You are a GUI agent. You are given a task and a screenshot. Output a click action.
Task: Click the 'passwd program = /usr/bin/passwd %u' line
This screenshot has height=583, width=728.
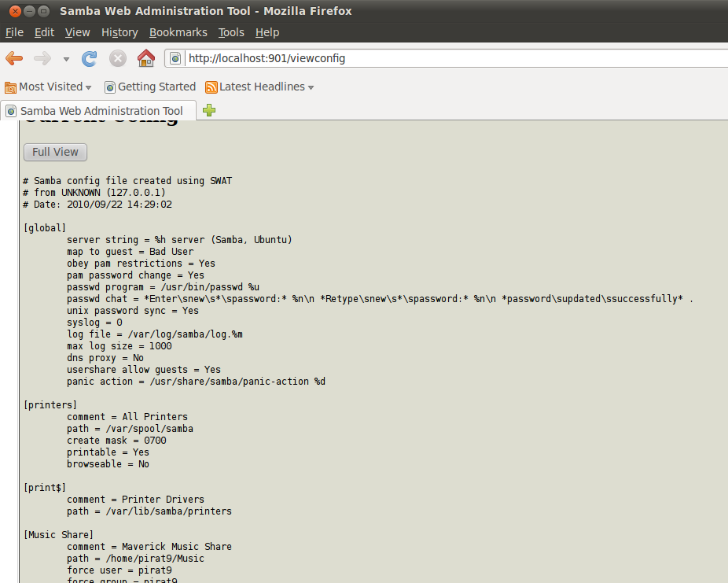coord(163,287)
